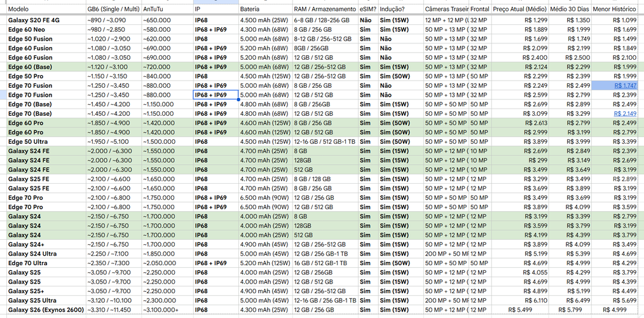Select the Preço Atual (Médio) header cell
644x318 pixels.
pos(520,9)
